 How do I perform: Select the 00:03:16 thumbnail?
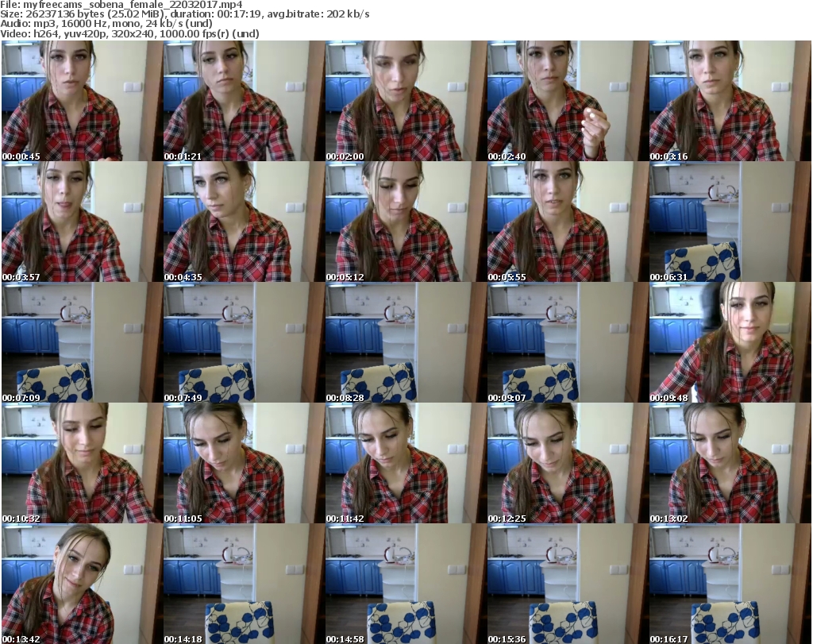coord(730,101)
